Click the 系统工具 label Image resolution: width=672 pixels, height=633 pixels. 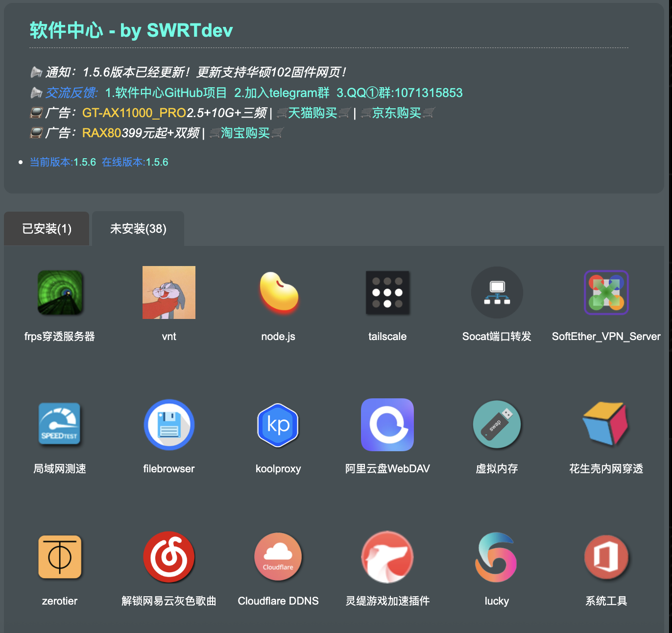pos(606,601)
